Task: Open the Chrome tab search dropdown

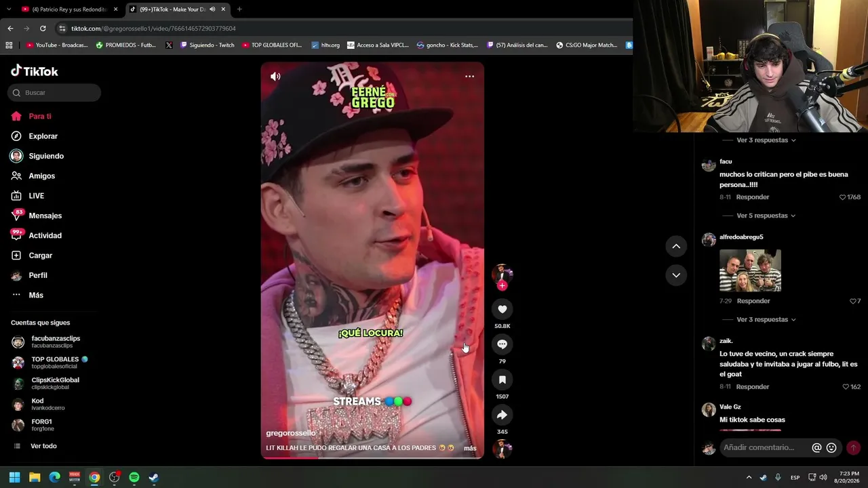Action: coord(9,9)
